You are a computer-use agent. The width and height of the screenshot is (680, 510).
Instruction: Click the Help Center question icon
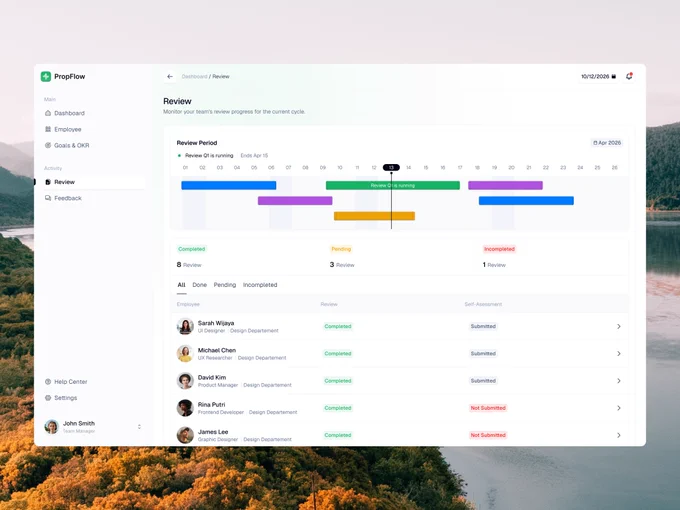click(48, 382)
